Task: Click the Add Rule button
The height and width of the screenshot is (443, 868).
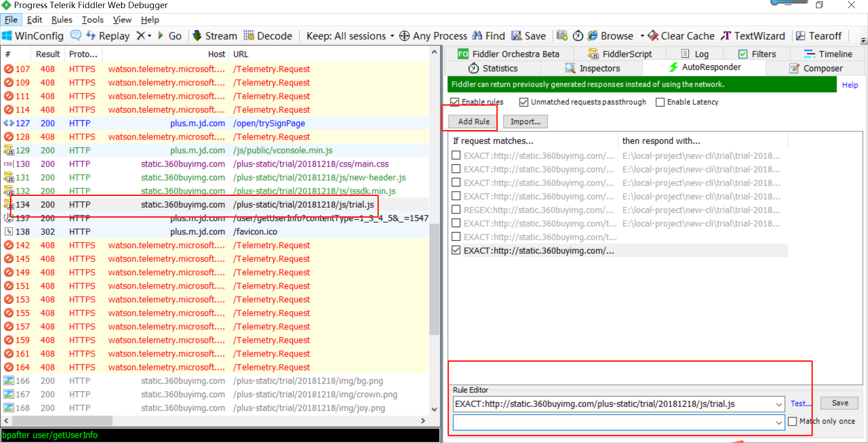Action: (473, 121)
